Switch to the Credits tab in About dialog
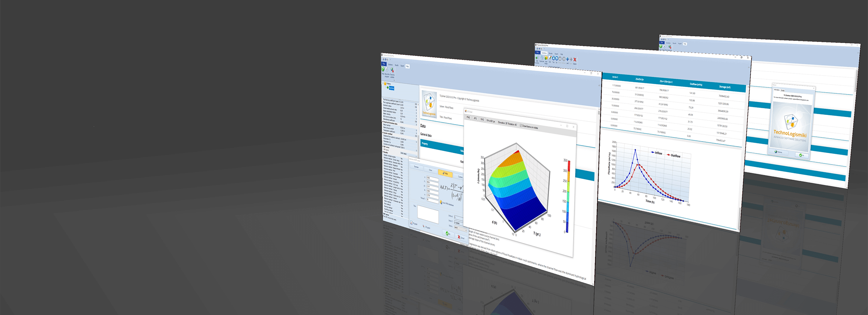868x315 pixels. pos(783,90)
